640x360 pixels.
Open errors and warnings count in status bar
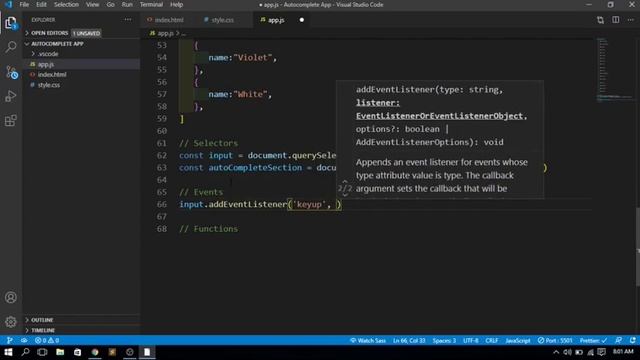click(47, 340)
